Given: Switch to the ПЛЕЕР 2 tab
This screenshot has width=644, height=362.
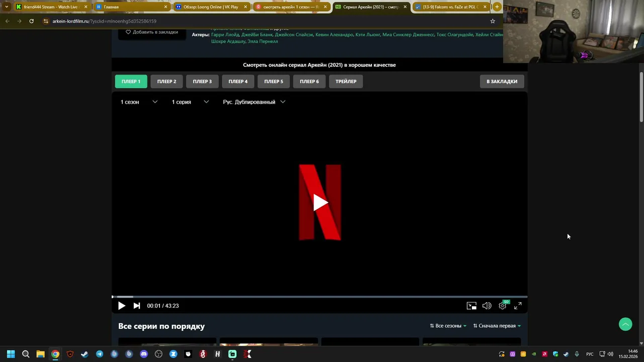Looking at the screenshot, I should pos(167,81).
